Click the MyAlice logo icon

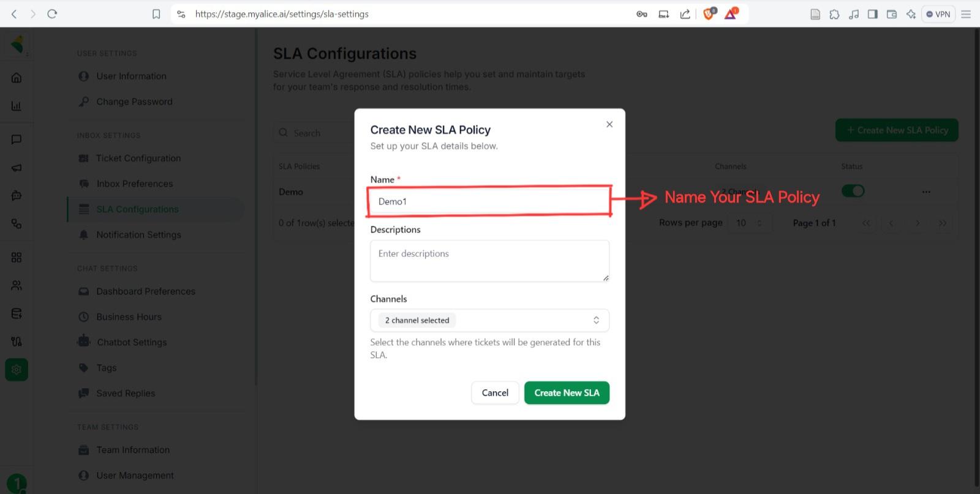tap(18, 44)
